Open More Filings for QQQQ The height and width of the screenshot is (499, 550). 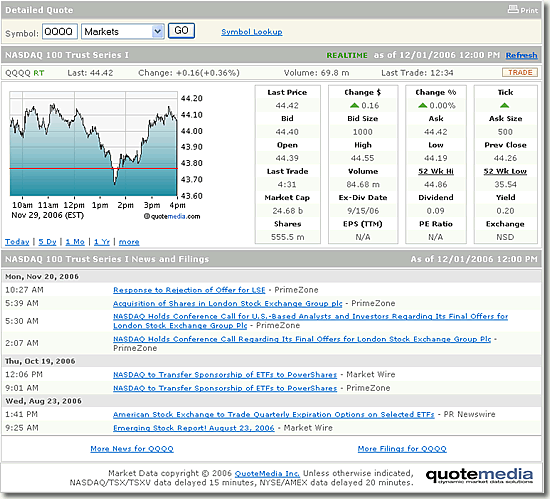[402, 449]
